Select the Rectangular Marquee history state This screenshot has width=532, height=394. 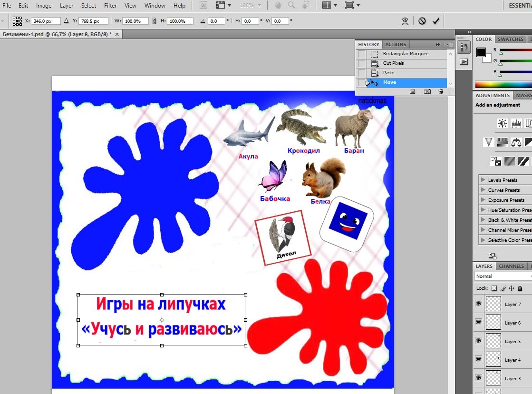[407, 54]
